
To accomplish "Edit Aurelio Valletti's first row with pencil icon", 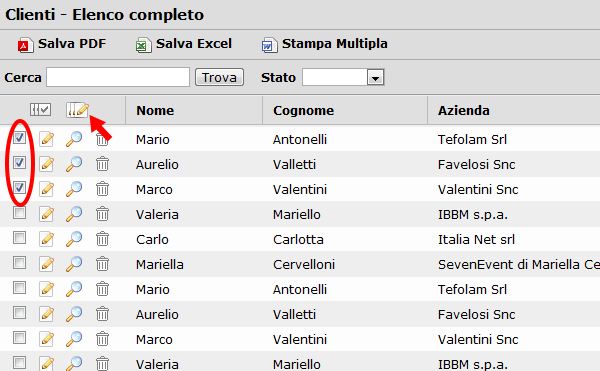I will point(46,164).
